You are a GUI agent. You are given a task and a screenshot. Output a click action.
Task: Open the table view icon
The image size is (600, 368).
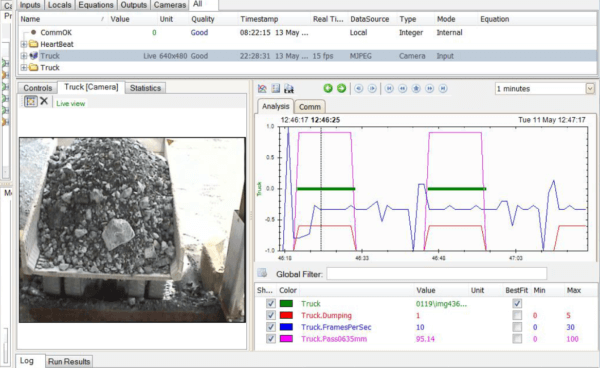(x=276, y=88)
